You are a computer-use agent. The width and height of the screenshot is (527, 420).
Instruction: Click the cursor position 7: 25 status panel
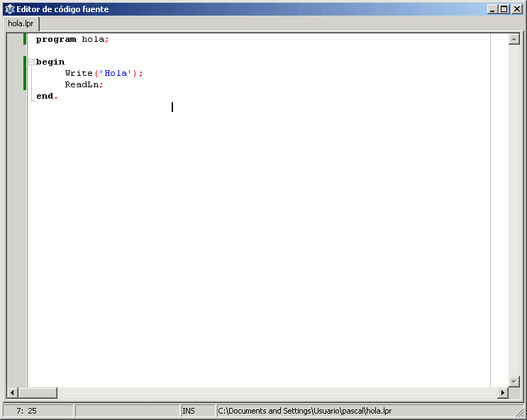(x=38, y=411)
